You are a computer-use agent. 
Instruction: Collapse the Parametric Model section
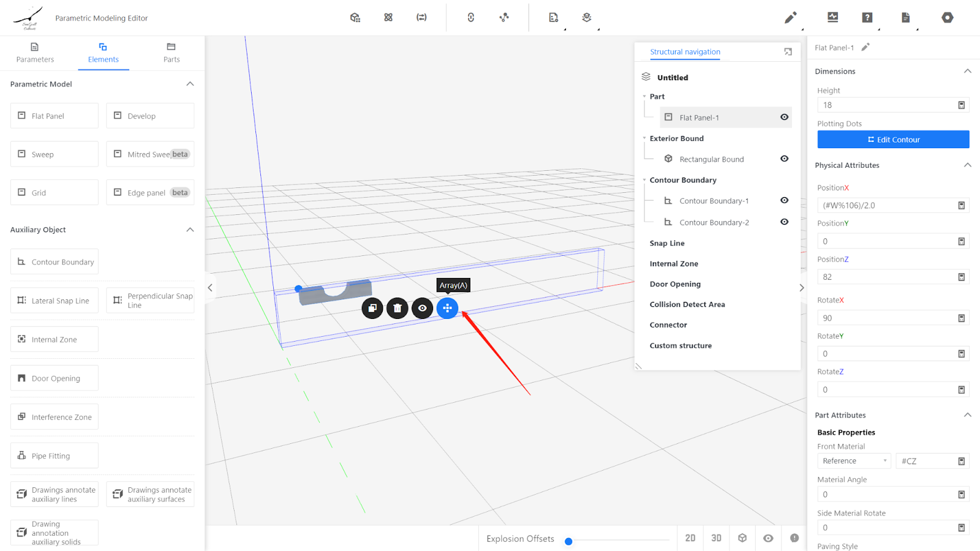[190, 84]
